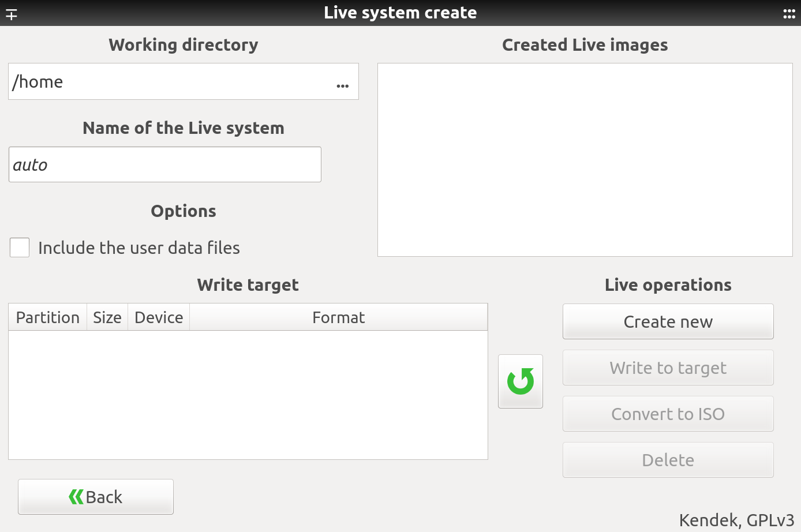Image resolution: width=801 pixels, height=532 pixels.
Task: Sort by Device column header
Action: (x=159, y=317)
